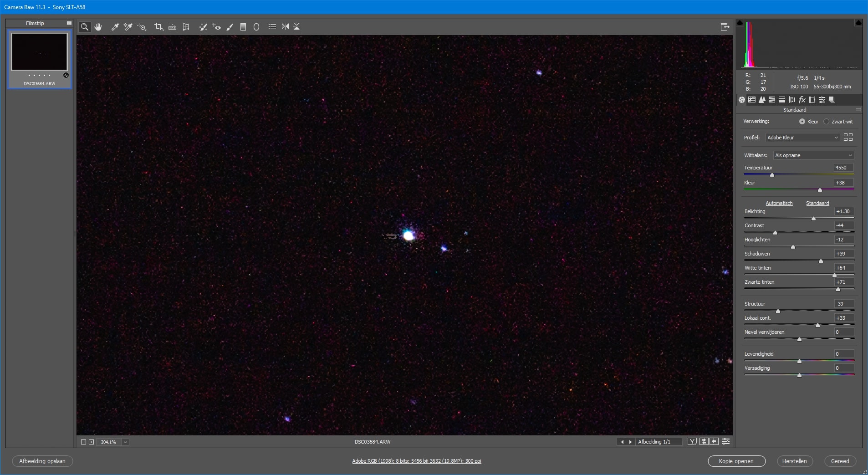This screenshot has width=868, height=475.
Task: Click the Temperatuur value field 4550
Action: click(x=843, y=168)
